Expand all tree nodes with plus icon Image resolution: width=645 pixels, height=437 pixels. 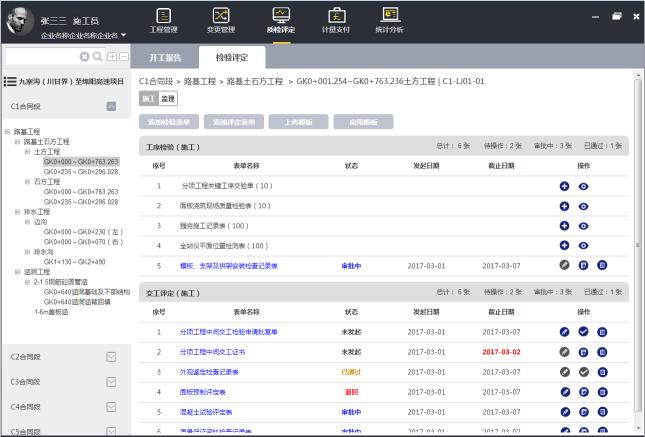point(112,57)
